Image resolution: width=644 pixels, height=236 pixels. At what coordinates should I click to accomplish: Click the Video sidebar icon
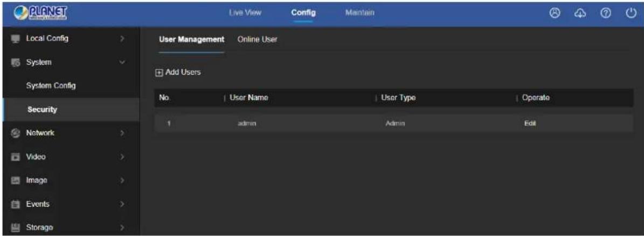pyautogui.click(x=16, y=157)
